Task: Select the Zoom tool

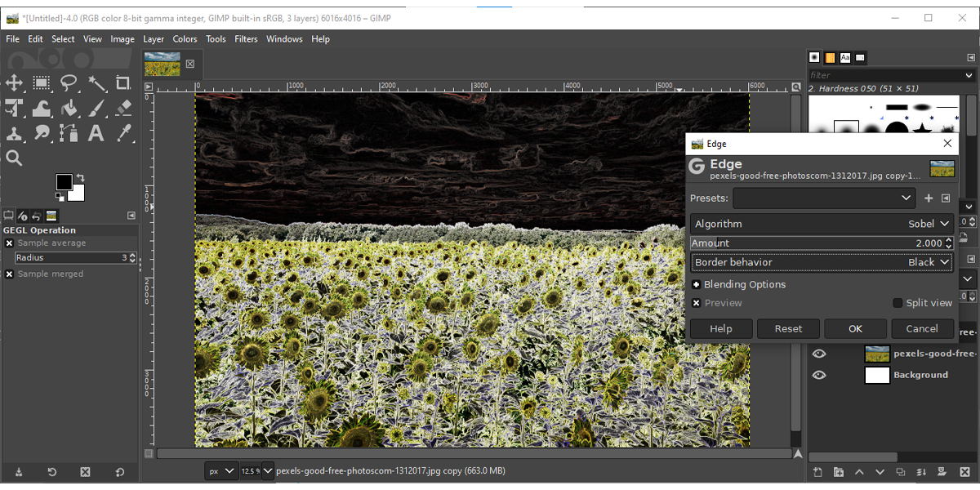Action: pyautogui.click(x=15, y=158)
